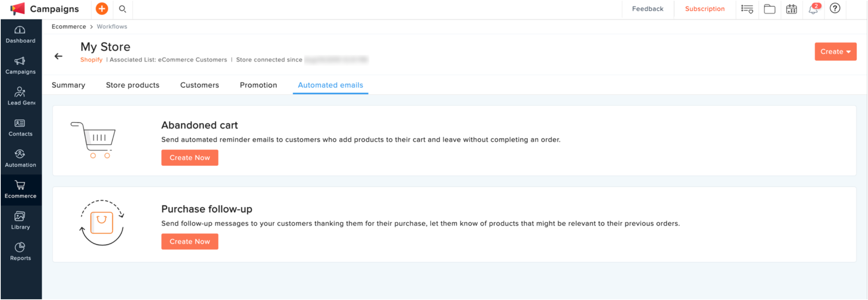Expand the Create dropdown button

[x=835, y=52]
